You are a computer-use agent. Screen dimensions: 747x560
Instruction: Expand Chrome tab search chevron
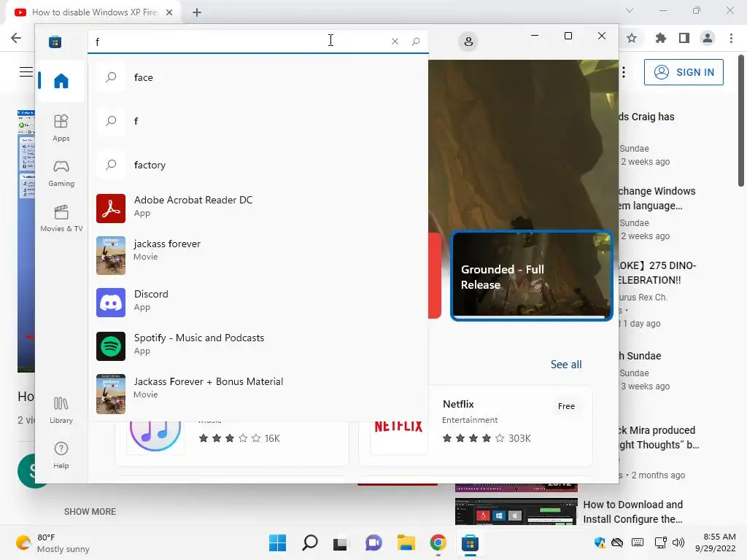coord(630,10)
